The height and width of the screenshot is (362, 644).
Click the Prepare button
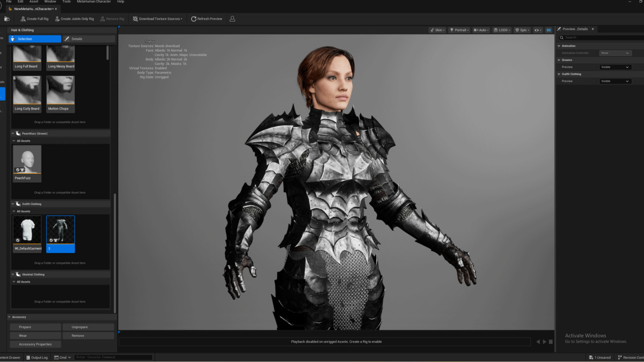click(x=35, y=327)
